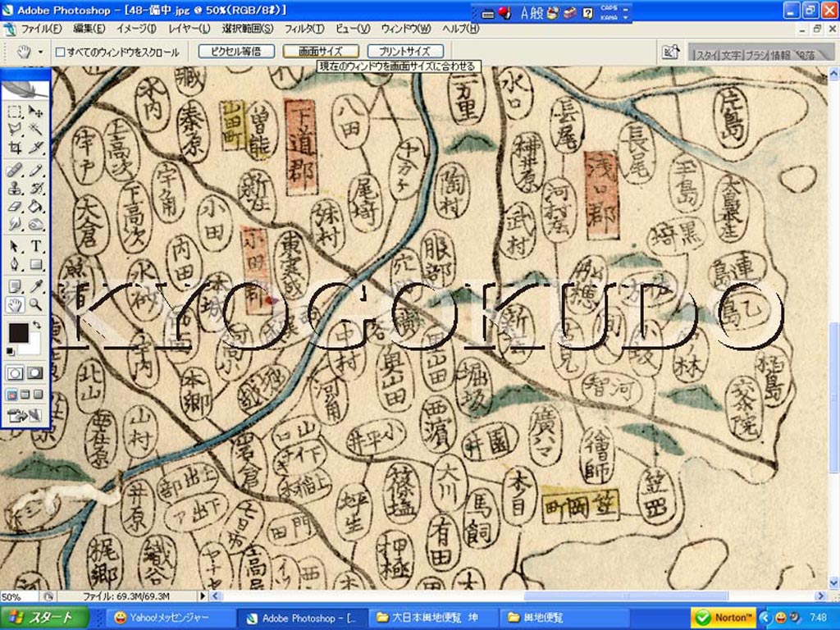Open Hand tool preset picker arrow
The height and width of the screenshot is (630, 840).
click(x=40, y=52)
